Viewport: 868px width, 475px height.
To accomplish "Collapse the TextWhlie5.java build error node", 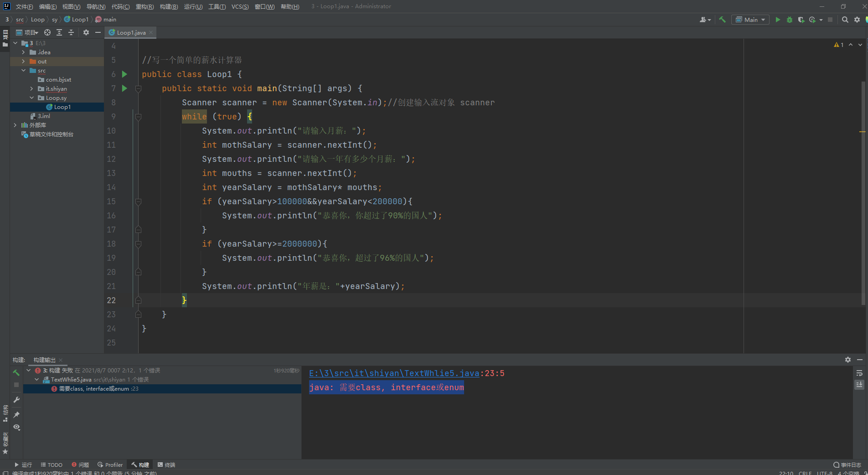I will coord(37,380).
